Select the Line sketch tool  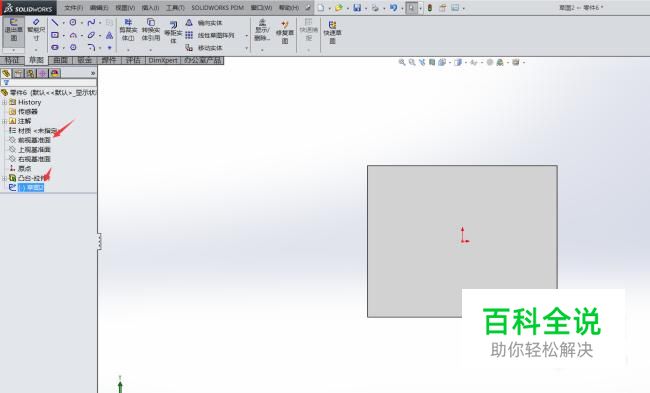coord(55,22)
